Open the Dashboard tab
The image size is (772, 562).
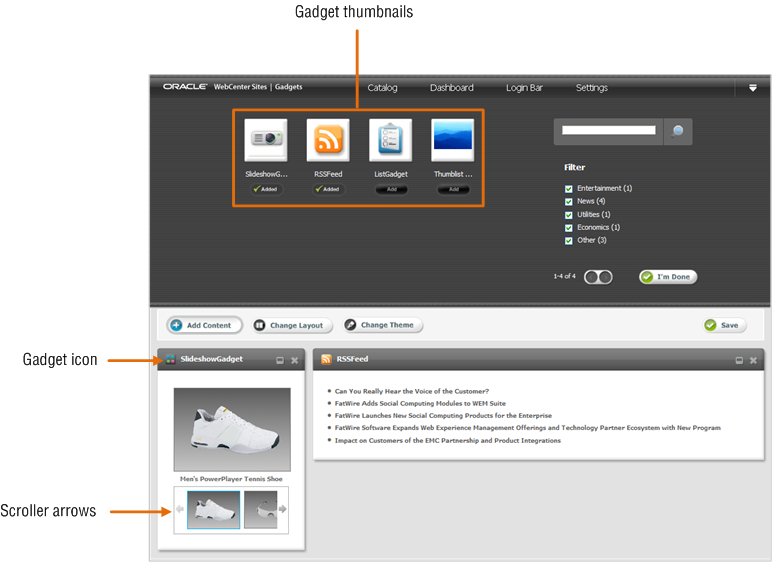(451, 88)
